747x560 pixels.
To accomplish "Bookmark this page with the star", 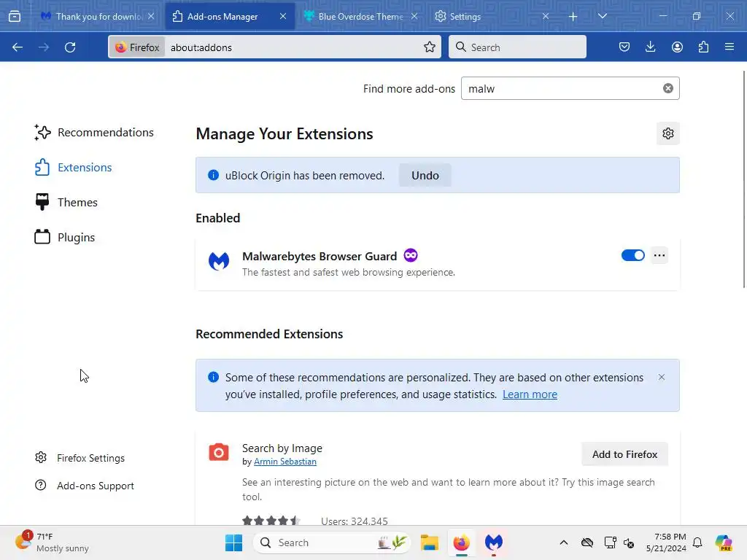I will click(429, 47).
